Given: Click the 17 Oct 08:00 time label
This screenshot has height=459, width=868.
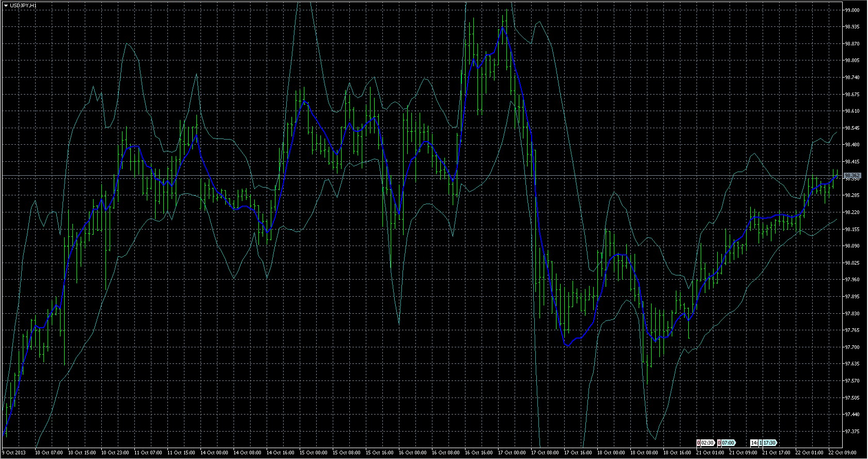Looking at the screenshot, I should coord(545,453).
